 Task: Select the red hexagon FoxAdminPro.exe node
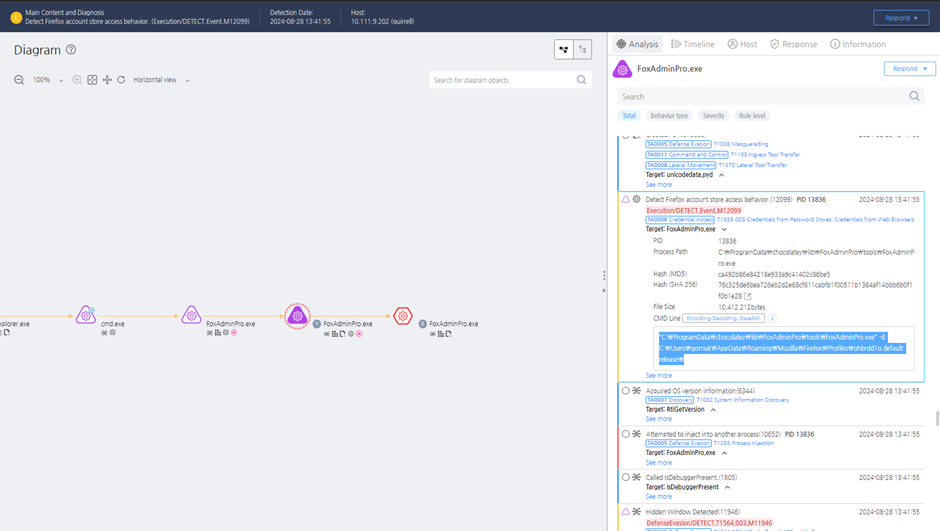point(403,316)
